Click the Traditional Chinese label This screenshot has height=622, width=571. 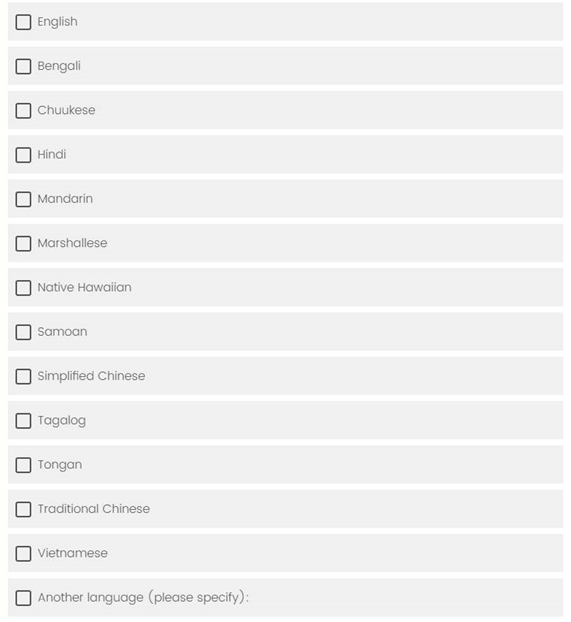click(x=94, y=509)
